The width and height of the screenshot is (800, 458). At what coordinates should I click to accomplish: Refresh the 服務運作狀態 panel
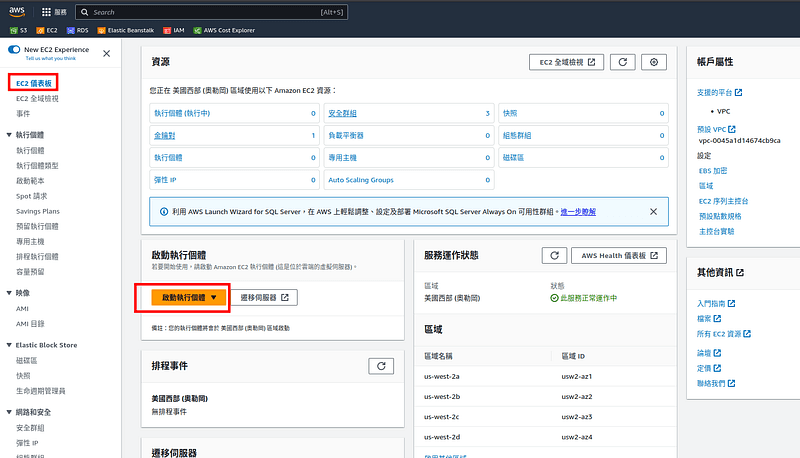(x=555, y=256)
